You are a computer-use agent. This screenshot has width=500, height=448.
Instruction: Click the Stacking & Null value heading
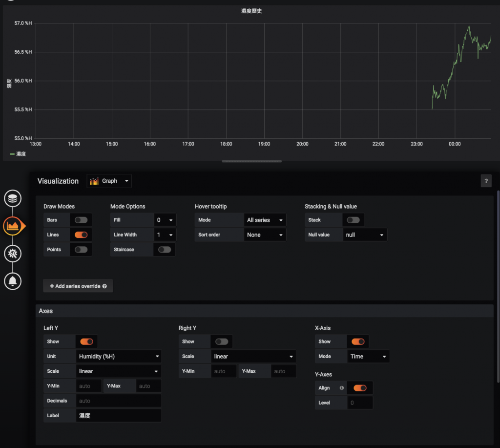331,207
